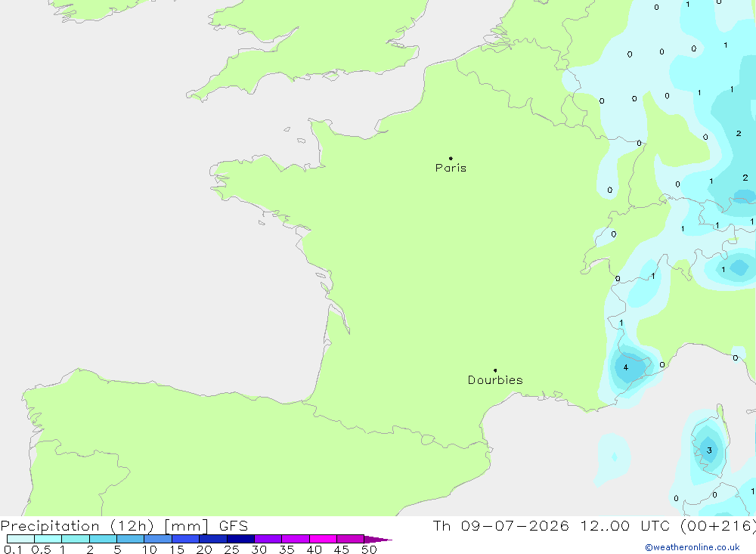Pick the legend swatch between 0.5 and 1
This screenshot has width=756, height=554.
pyautogui.click(x=48, y=539)
